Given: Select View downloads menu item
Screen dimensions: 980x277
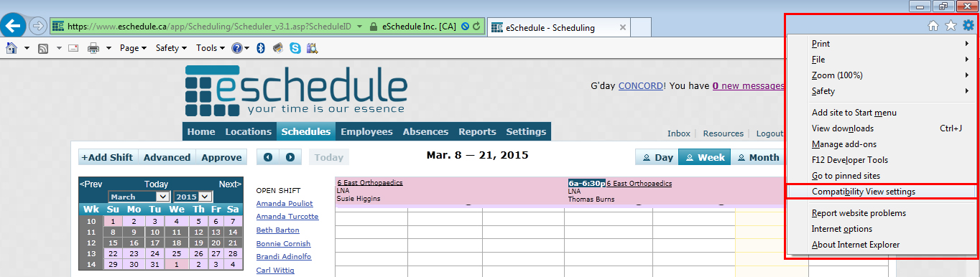Looking at the screenshot, I should [882, 128].
